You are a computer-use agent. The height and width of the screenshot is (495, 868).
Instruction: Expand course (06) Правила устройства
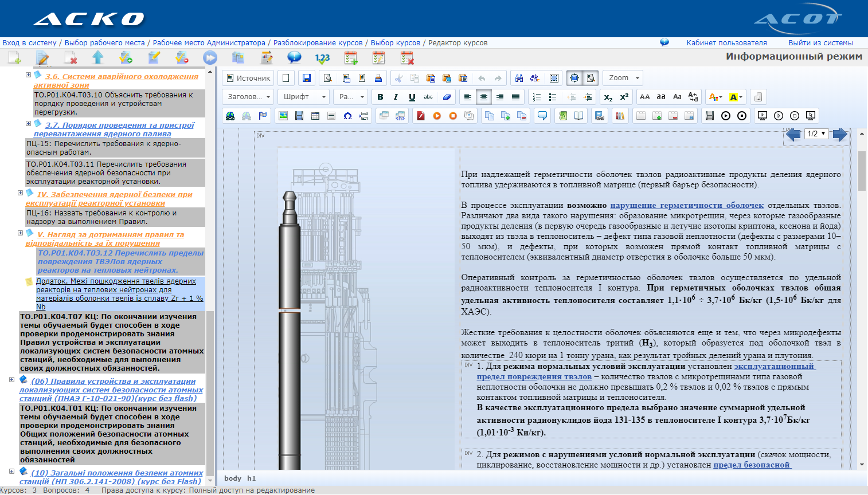pyautogui.click(x=12, y=379)
